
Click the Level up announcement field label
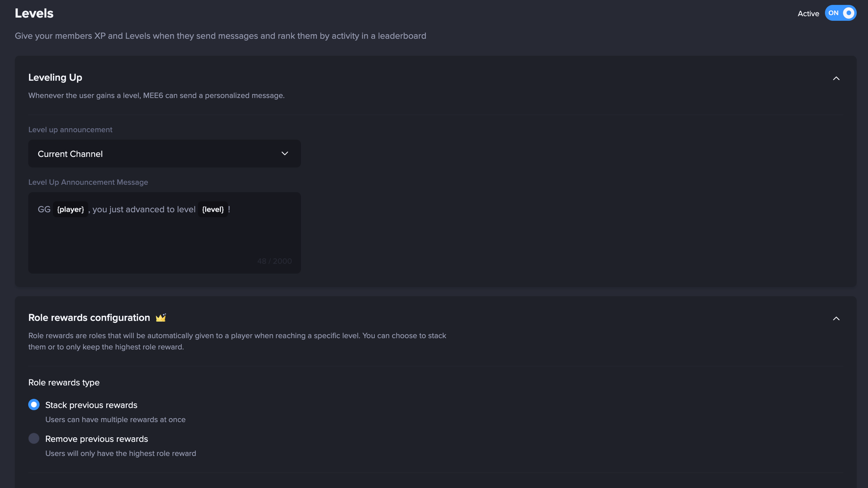tap(70, 130)
